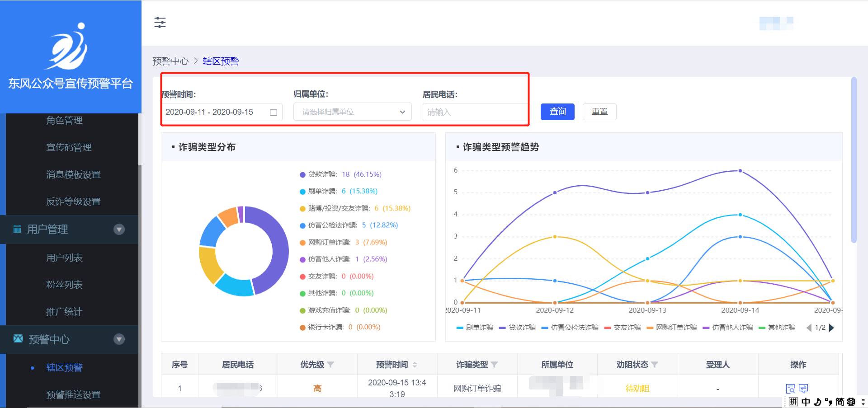Viewport: 868px width, 408px height.
Task: Open 用户列表 in the sidebar
Action: point(64,258)
